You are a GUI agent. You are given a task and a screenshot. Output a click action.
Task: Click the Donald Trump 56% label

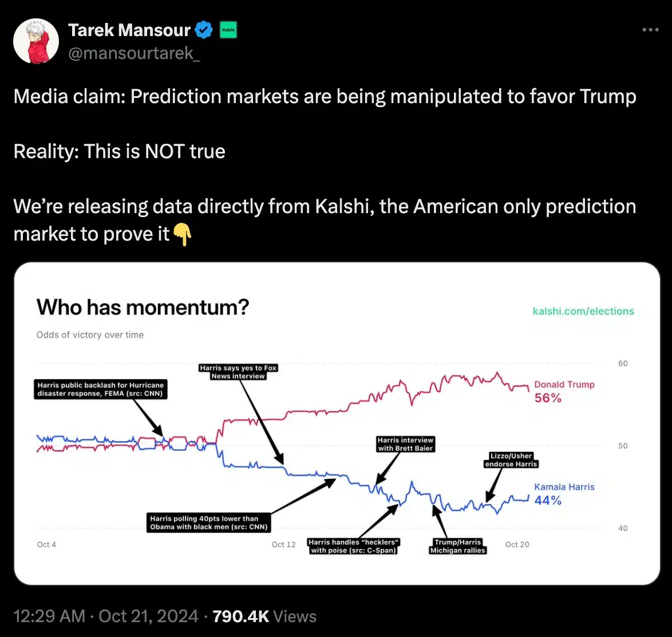pos(564,391)
